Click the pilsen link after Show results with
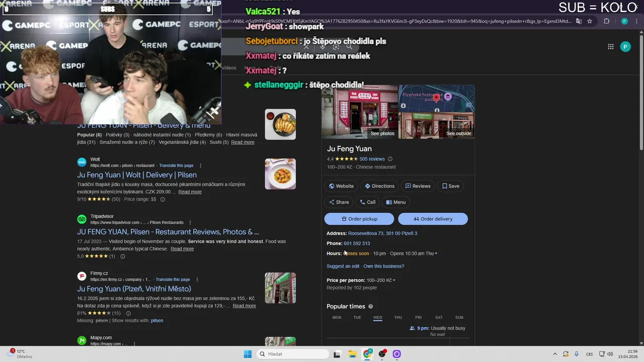Viewport: 644px width, 362px height. [157, 321]
